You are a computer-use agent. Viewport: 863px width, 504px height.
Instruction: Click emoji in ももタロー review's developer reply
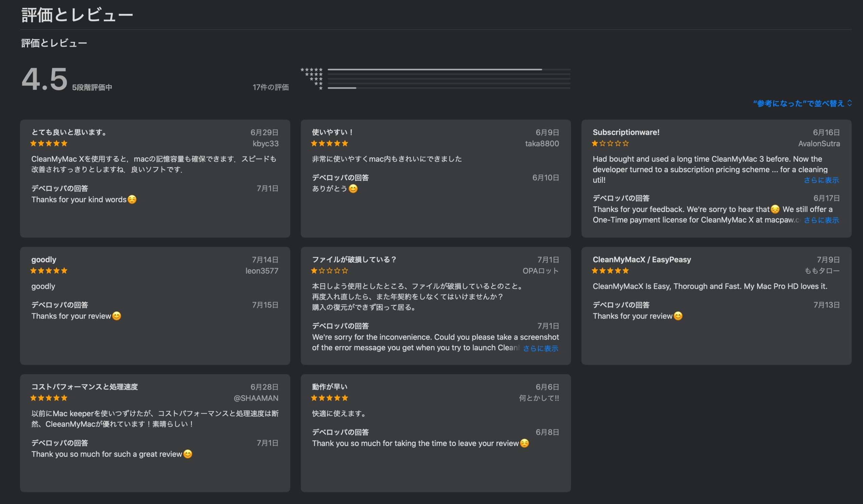(678, 316)
